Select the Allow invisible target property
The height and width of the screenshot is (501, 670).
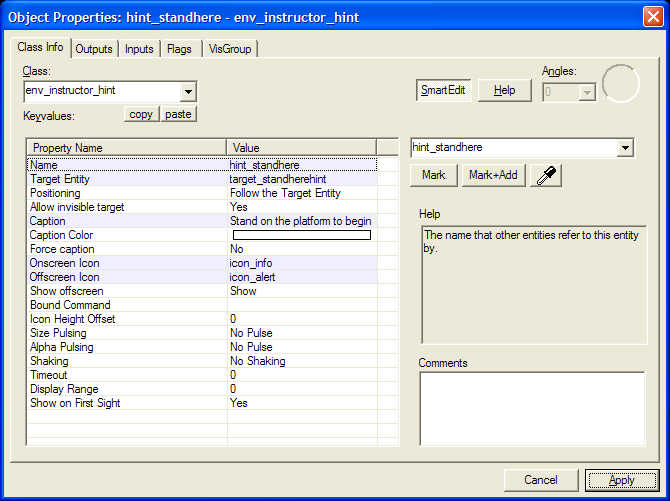pyautogui.click(x=77, y=207)
